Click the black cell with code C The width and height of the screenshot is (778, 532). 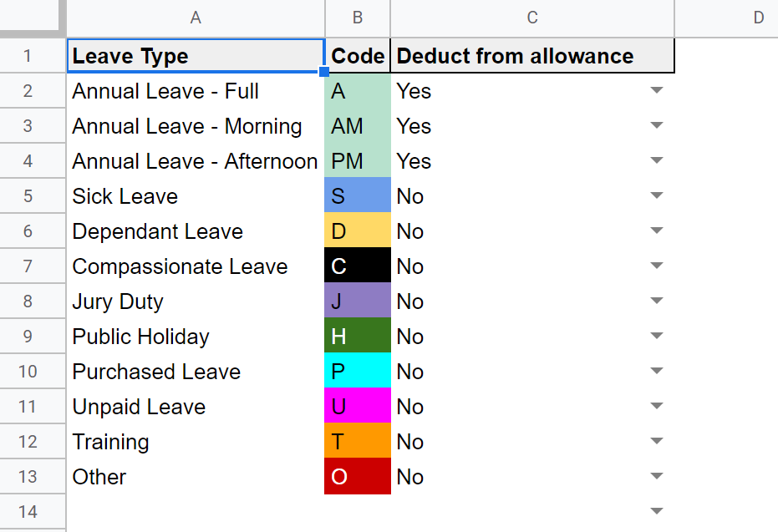click(x=357, y=266)
